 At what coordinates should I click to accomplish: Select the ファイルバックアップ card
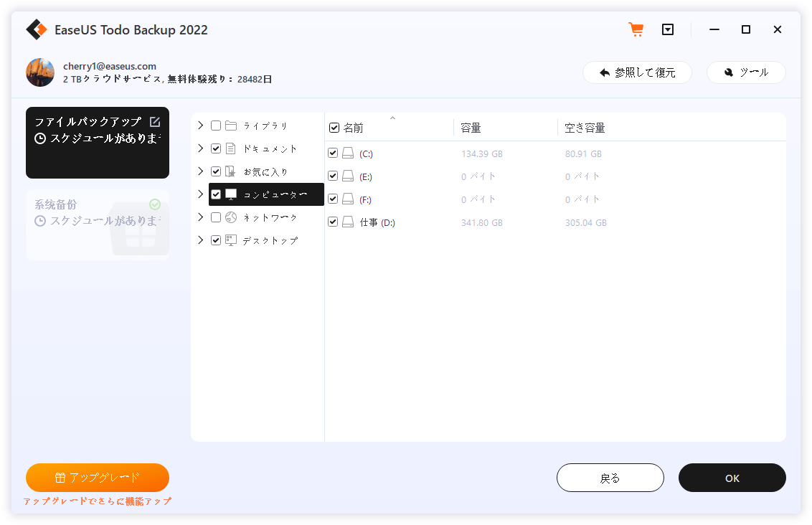click(97, 142)
